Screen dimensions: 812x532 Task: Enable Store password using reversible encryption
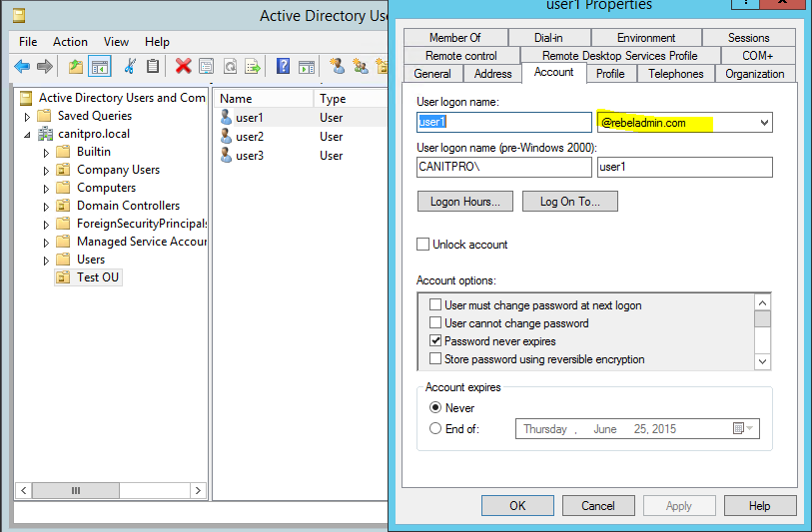pyautogui.click(x=435, y=358)
